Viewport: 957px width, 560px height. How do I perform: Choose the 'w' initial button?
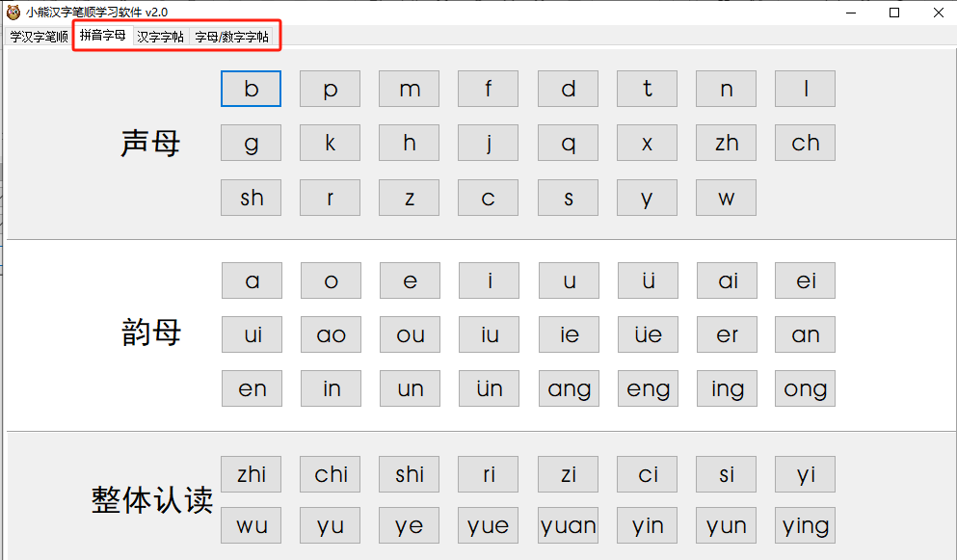click(726, 198)
